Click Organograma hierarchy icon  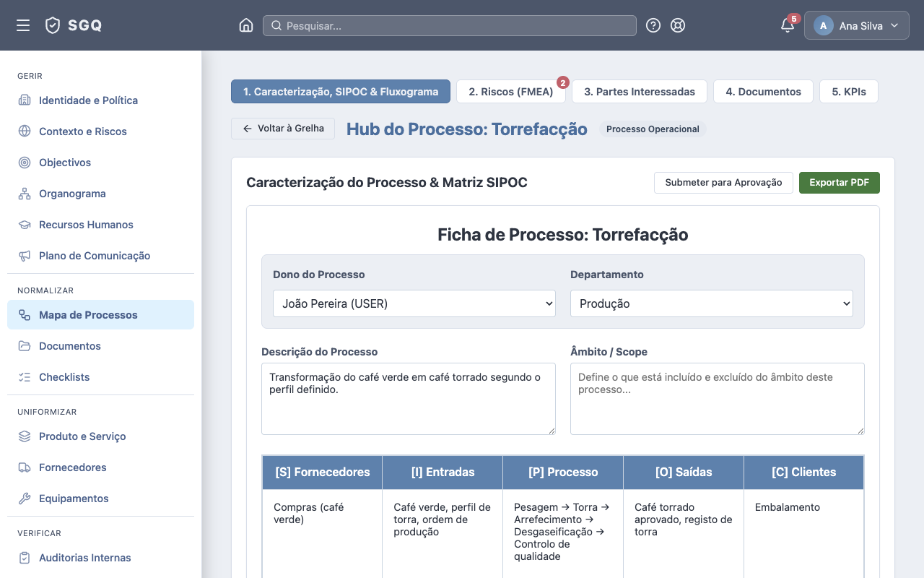click(x=25, y=194)
